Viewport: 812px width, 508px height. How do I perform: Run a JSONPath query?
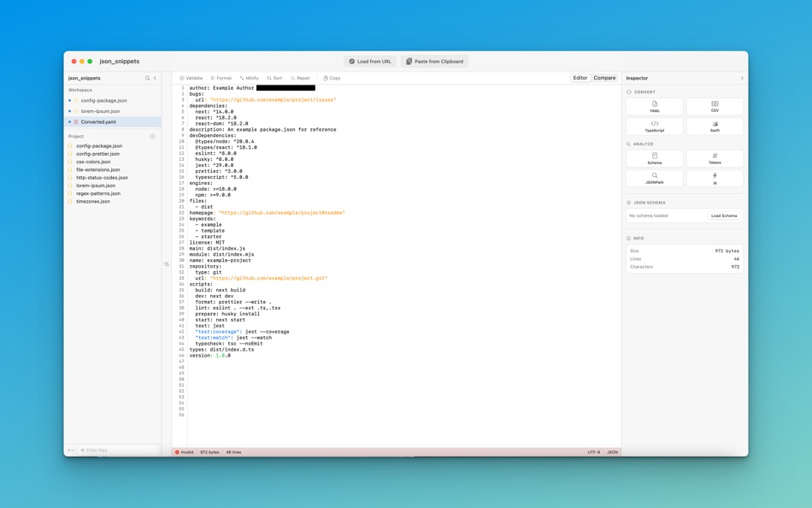click(x=654, y=178)
